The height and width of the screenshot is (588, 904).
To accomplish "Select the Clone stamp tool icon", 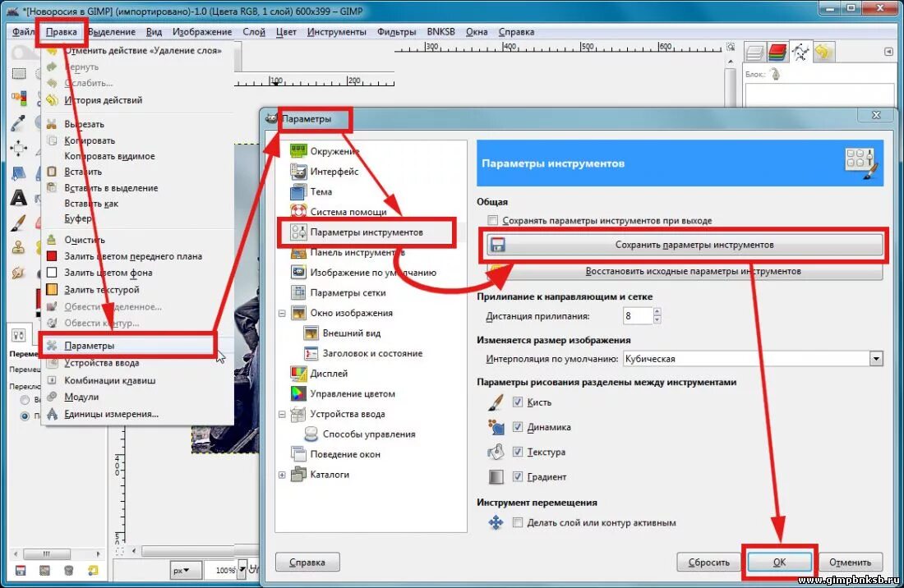I will pyautogui.click(x=18, y=248).
